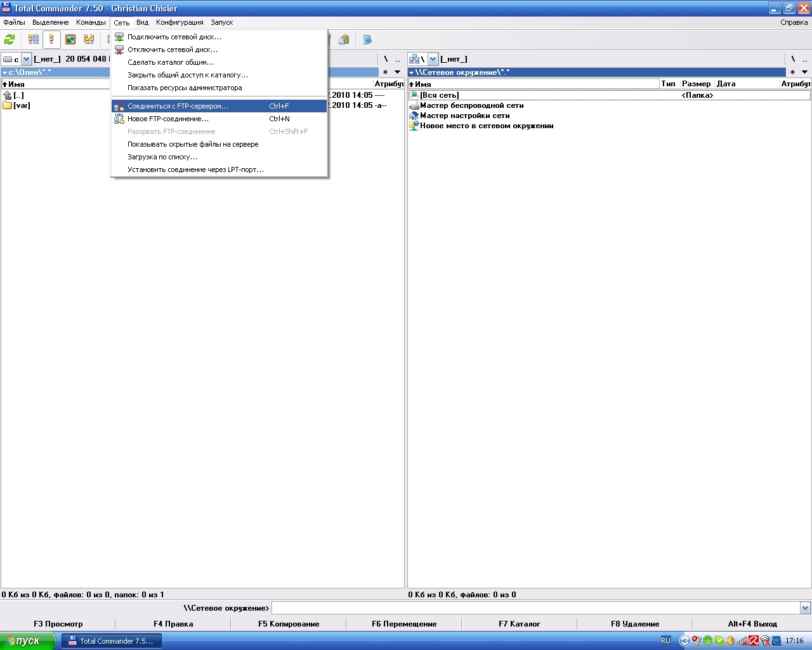Open the Справка menu
Image resolution: width=812 pixels, height=650 pixels.
pyautogui.click(x=794, y=22)
